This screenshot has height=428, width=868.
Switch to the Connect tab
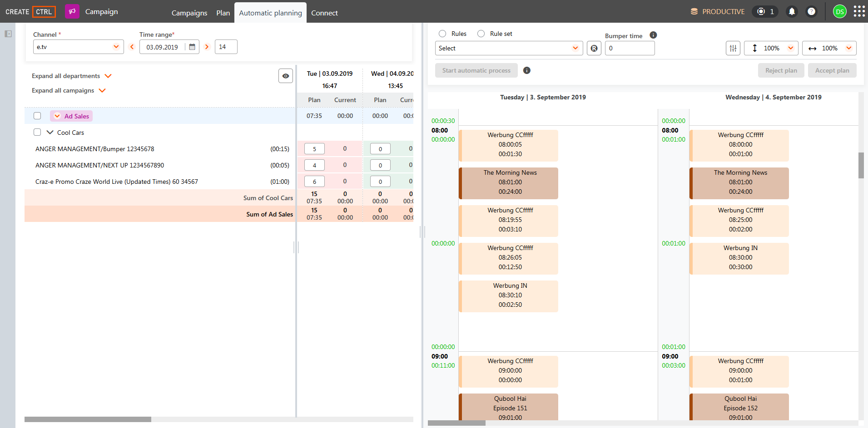(324, 13)
